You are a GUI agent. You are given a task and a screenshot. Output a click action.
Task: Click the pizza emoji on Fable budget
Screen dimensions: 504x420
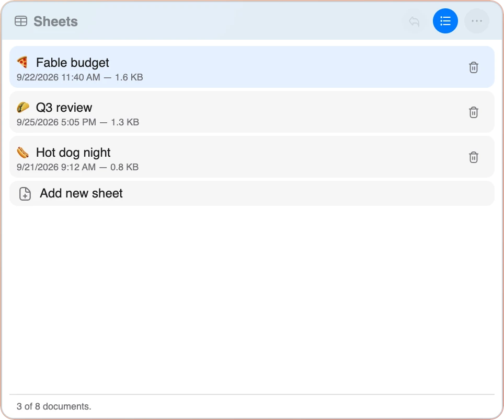tap(22, 62)
